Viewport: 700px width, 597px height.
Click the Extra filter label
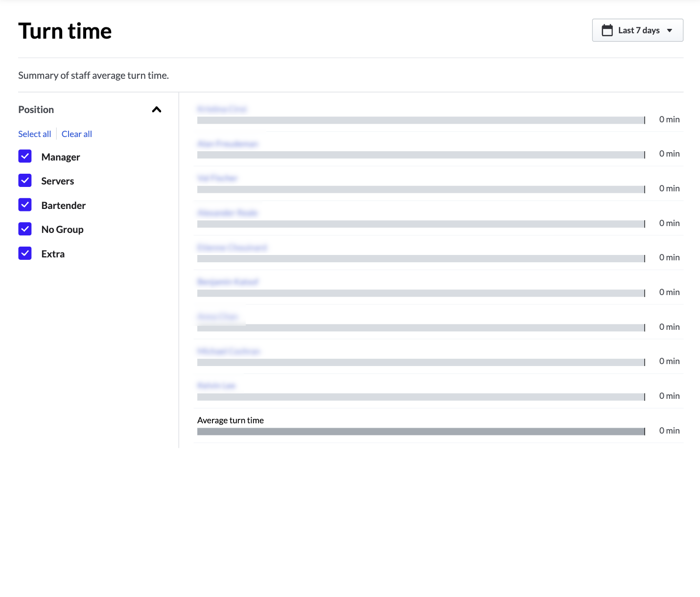pyautogui.click(x=53, y=254)
